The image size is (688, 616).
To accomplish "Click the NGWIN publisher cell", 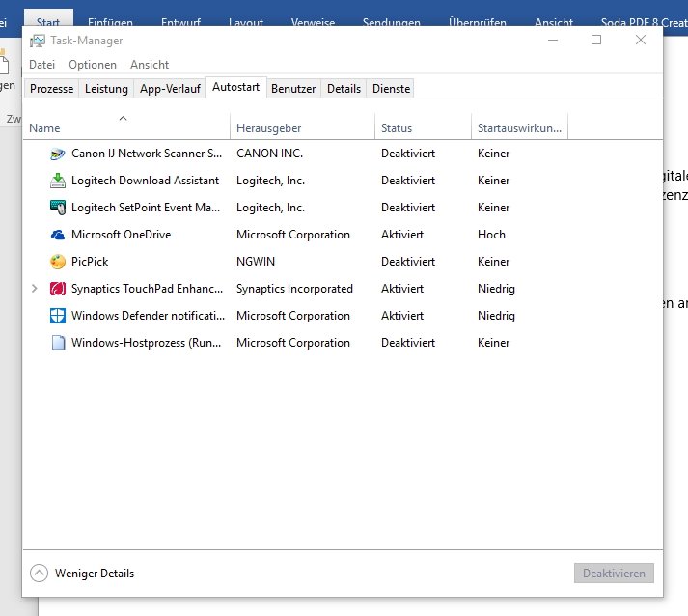I will (x=256, y=262).
